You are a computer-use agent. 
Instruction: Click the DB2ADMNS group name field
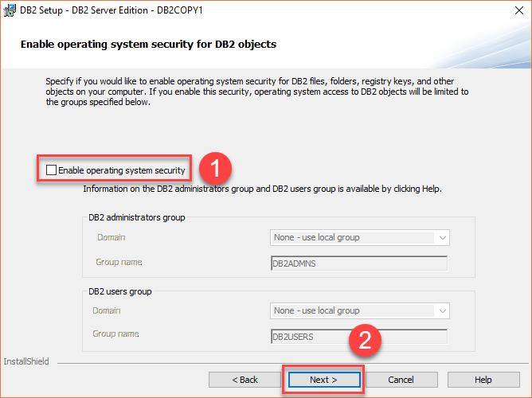tap(359, 263)
